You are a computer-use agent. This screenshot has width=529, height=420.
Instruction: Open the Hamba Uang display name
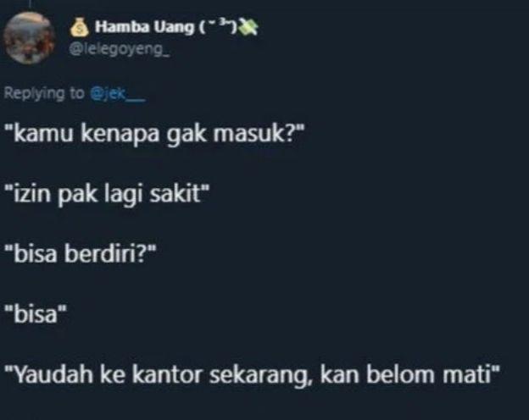point(145,27)
